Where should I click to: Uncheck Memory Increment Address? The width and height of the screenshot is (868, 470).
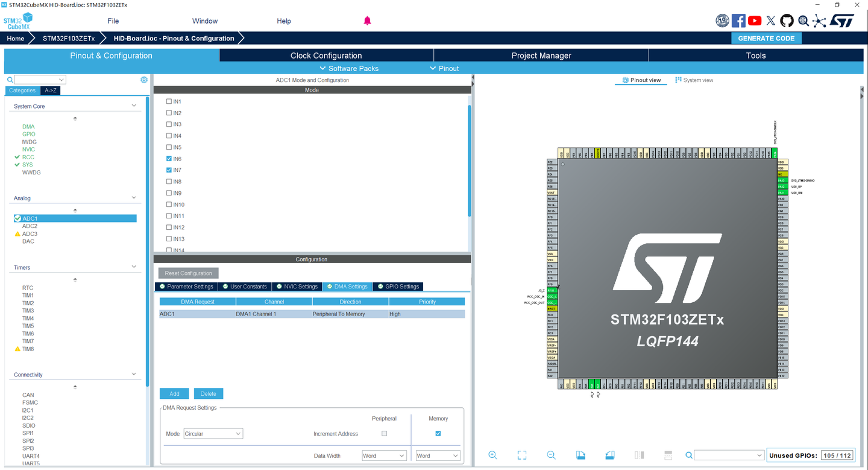pyautogui.click(x=438, y=433)
